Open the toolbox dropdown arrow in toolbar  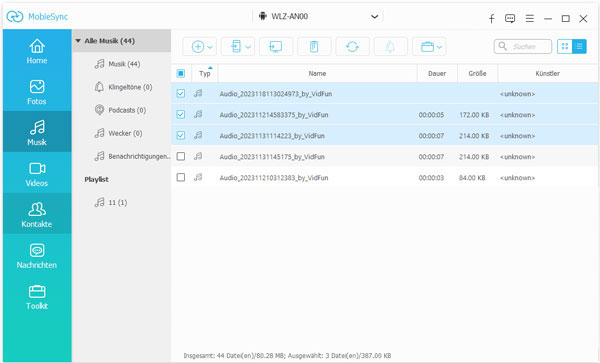coord(439,47)
